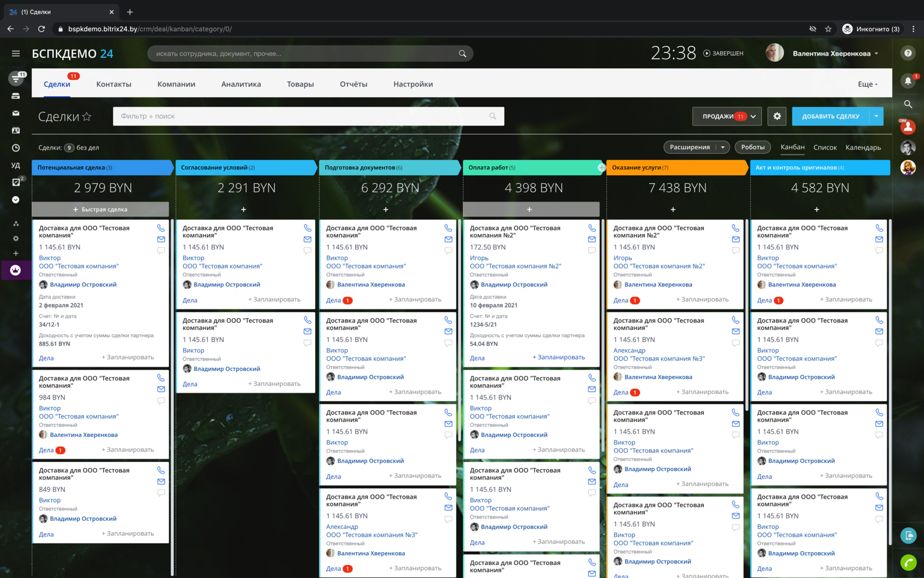The image size is (924, 578).
Task: Click the 10 февраля 2021 delivery date
Action: click(493, 305)
